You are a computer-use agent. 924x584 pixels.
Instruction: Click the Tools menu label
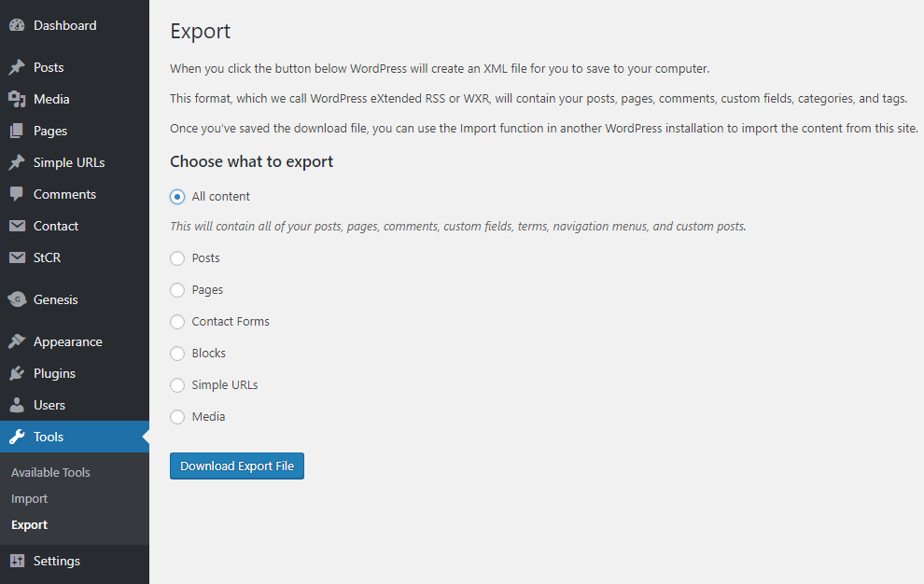coord(49,437)
